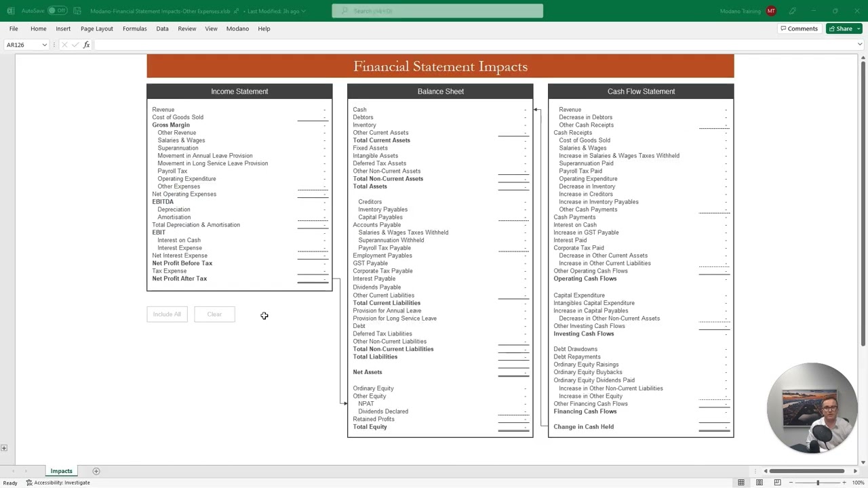Click in the formula bar input field
868x488 pixels.
coord(475,45)
